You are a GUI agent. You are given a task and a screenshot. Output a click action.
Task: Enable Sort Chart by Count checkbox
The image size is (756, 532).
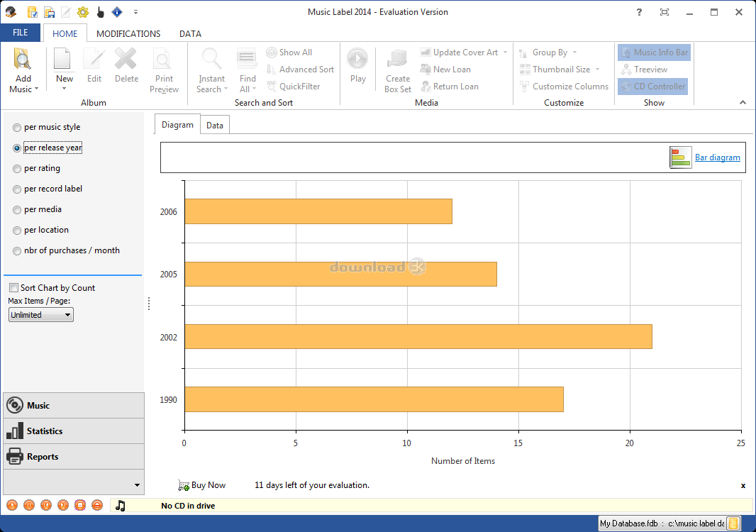pyautogui.click(x=14, y=288)
